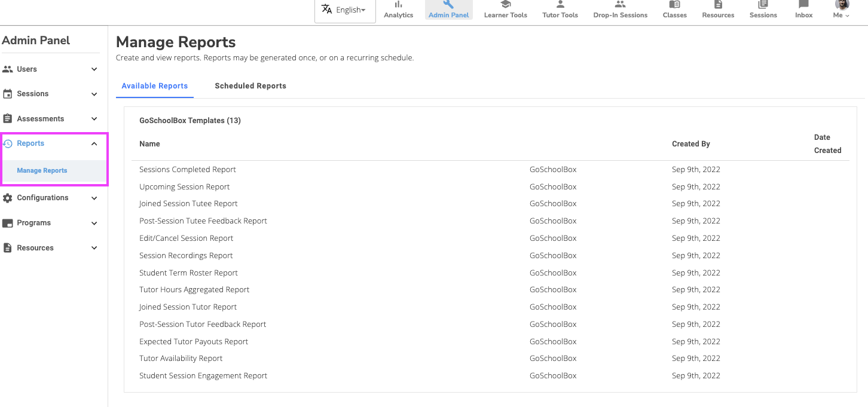Select the Available Reports tab

155,86
